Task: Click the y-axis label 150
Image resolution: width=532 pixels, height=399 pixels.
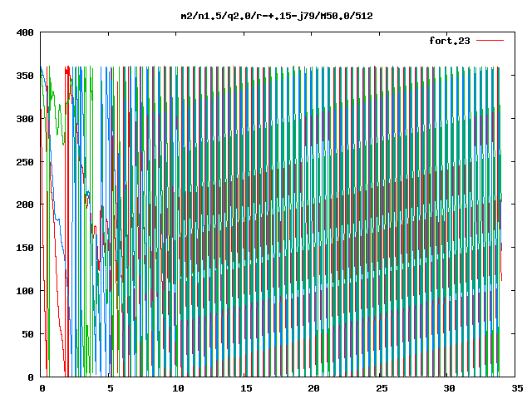Action: [x=25, y=248]
